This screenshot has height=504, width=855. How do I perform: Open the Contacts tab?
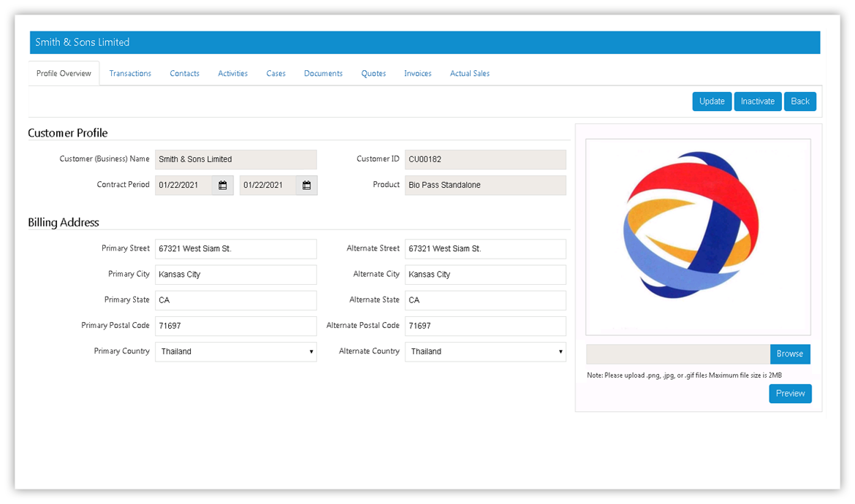click(184, 74)
